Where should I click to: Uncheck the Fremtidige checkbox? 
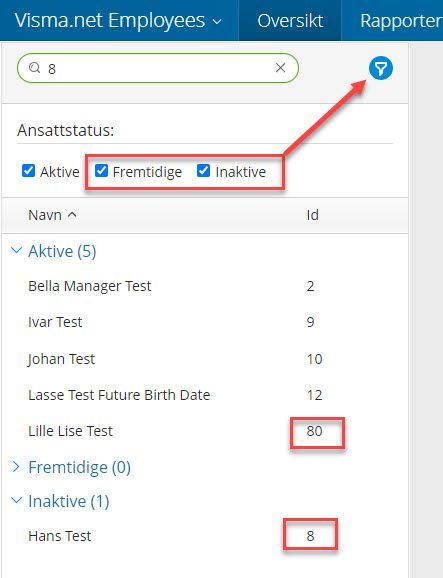coord(101,171)
